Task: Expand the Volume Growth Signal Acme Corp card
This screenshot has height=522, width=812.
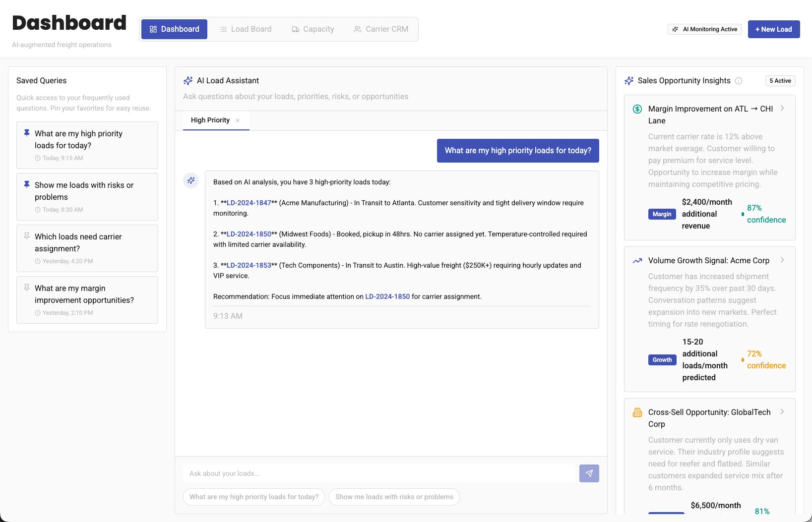Action: (x=782, y=260)
